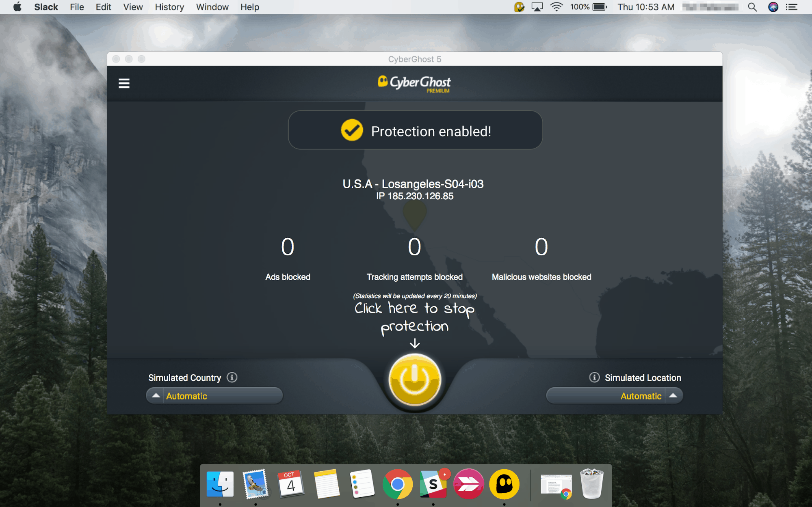This screenshot has width=812, height=507.
Task: Click the Simulated Location label
Action: 643,378
